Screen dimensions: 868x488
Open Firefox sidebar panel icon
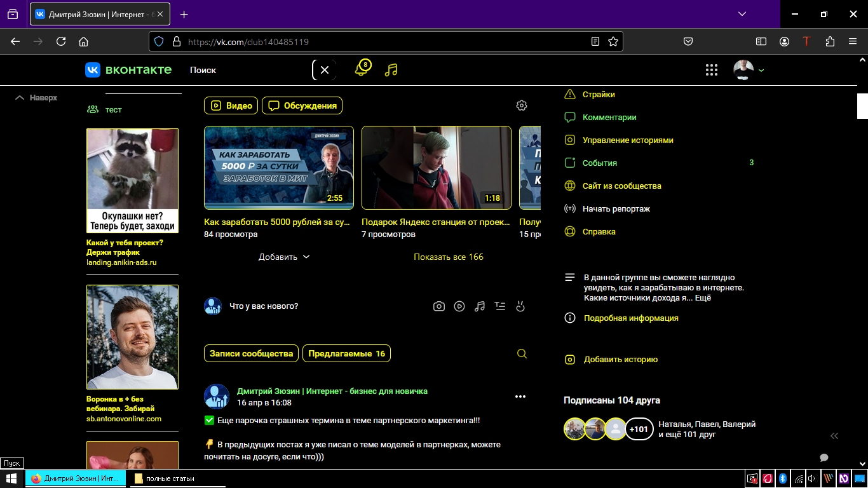point(761,41)
